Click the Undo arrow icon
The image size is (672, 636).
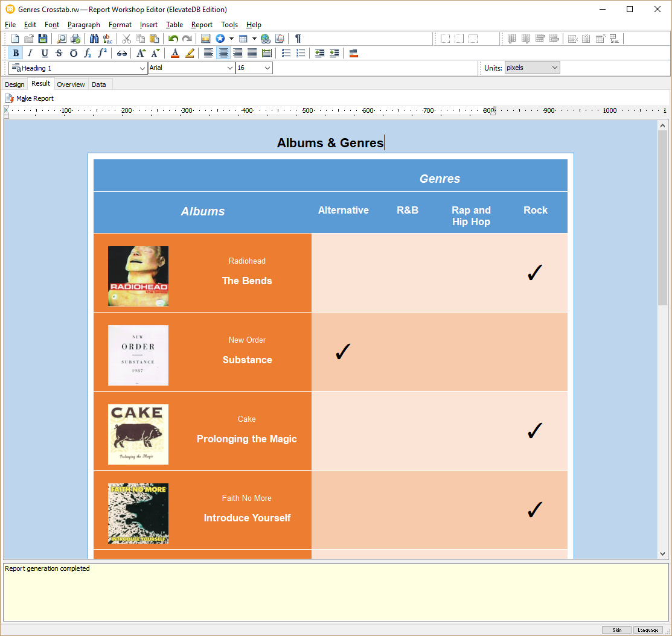pyautogui.click(x=173, y=39)
